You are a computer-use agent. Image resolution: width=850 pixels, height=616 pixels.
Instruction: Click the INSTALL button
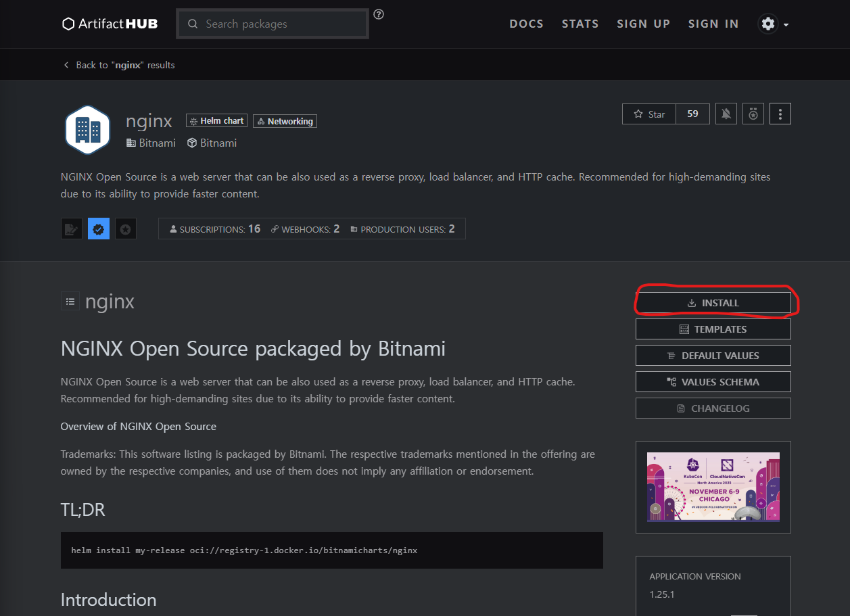click(x=713, y=303)
